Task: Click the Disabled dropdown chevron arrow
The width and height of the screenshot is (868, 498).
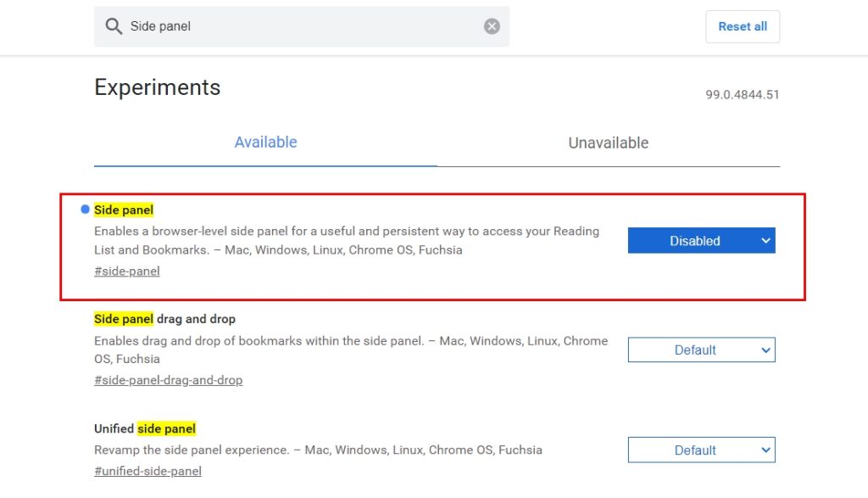Action: coord(765,240)
